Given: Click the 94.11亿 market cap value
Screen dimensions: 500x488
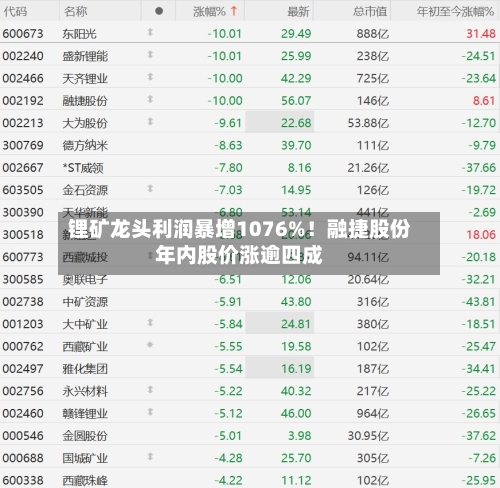Looking at the screenshot, I should tap(368, 257).
